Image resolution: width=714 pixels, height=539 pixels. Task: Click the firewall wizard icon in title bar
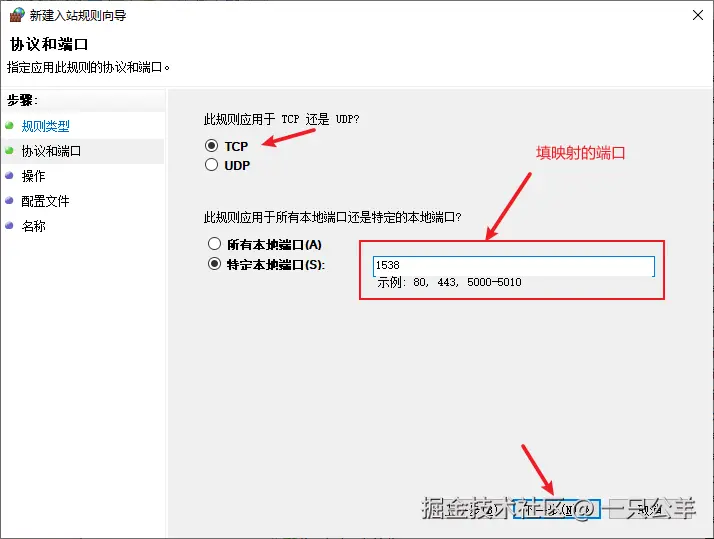(x=17, y=15)
